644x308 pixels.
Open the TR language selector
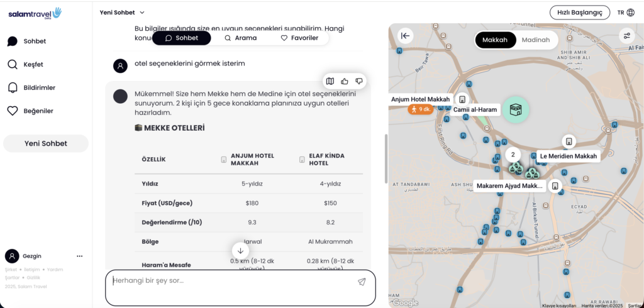coord(626,13)
